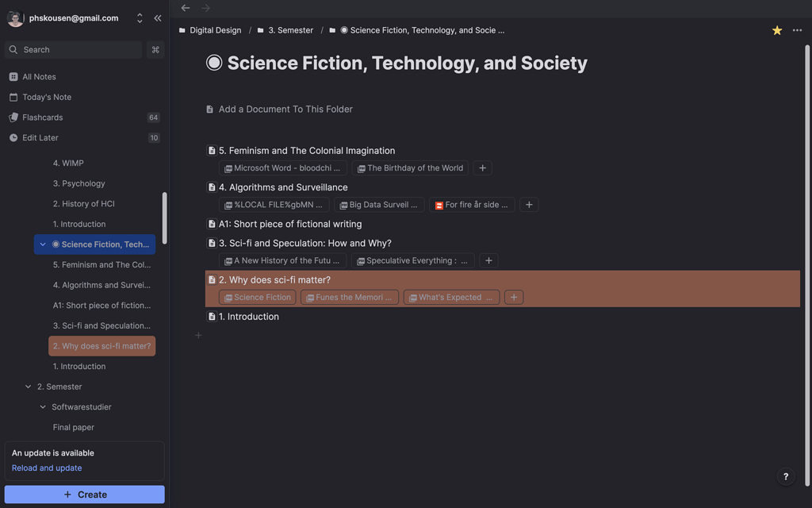Open the help button
The height and width of the screenshot is (508, 812).
pos(785,476)
